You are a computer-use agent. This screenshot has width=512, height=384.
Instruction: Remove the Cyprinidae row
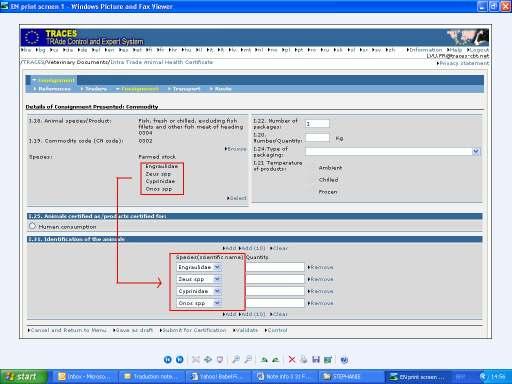tap(320, 291)
